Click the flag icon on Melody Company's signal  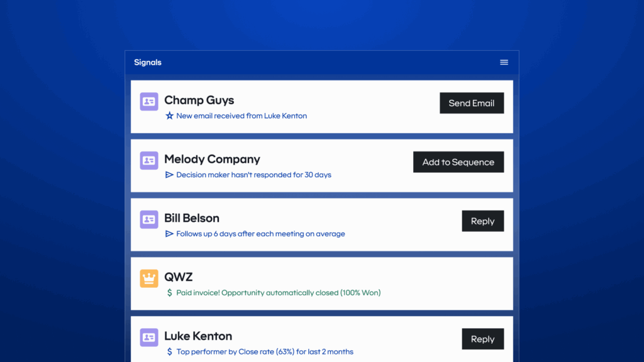point(169,175)
